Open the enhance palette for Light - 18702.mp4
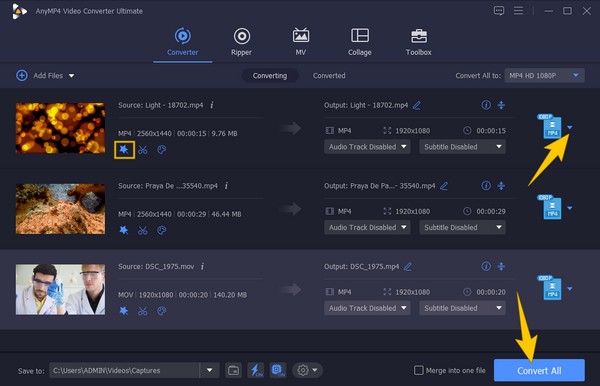600x386 pixels. pyautogui.click(x=162, y=150)
